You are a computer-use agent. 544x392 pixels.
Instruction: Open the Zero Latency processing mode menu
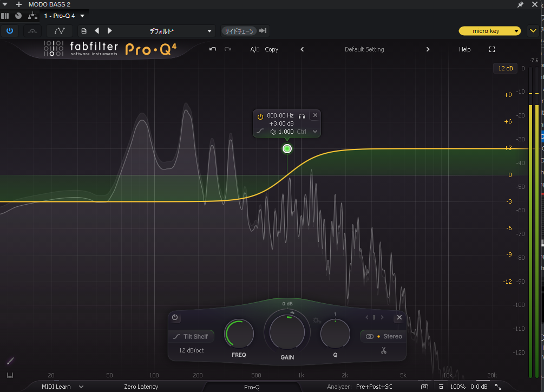141,387
